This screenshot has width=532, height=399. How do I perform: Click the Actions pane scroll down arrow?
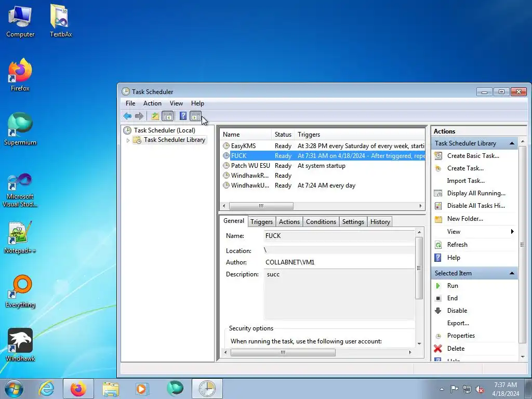coord(523,357)
